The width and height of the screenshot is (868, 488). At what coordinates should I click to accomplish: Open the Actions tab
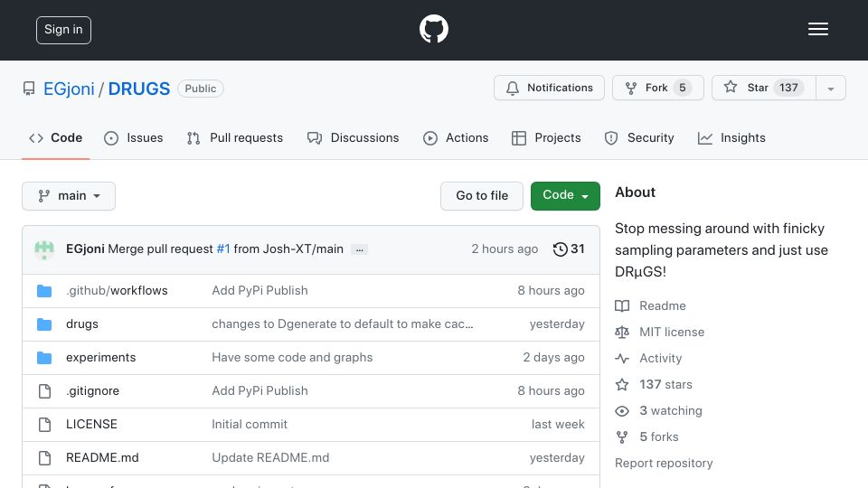[x=456, y=137]
